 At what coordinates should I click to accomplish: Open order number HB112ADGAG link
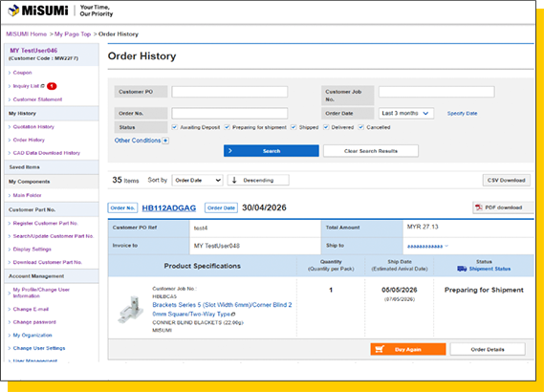[x=169, y=207]
